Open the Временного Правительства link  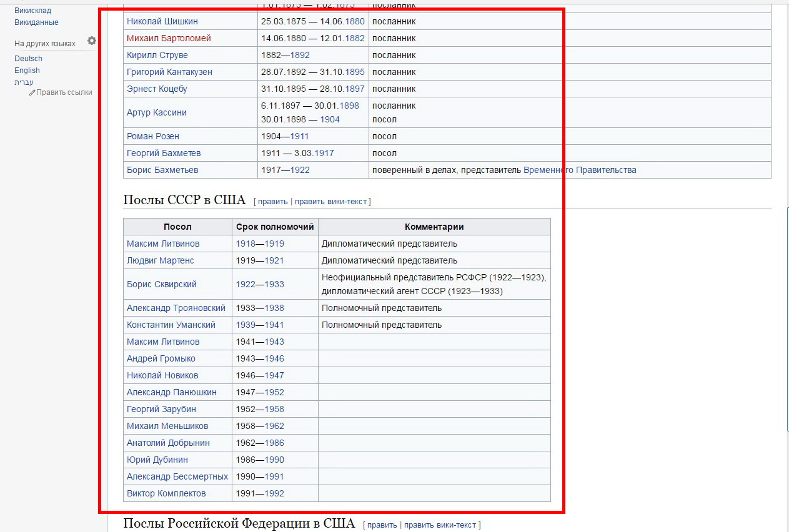[580, 170]
